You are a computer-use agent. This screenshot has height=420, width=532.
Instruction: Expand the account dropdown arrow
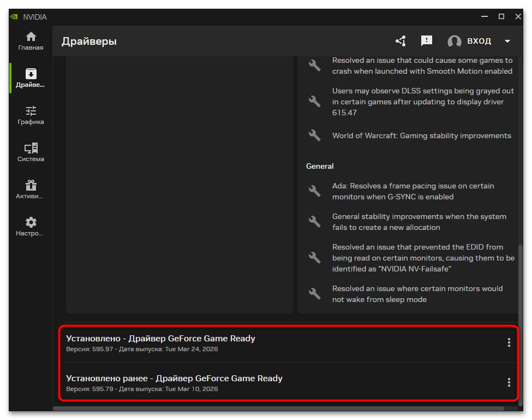coord(507,41)
